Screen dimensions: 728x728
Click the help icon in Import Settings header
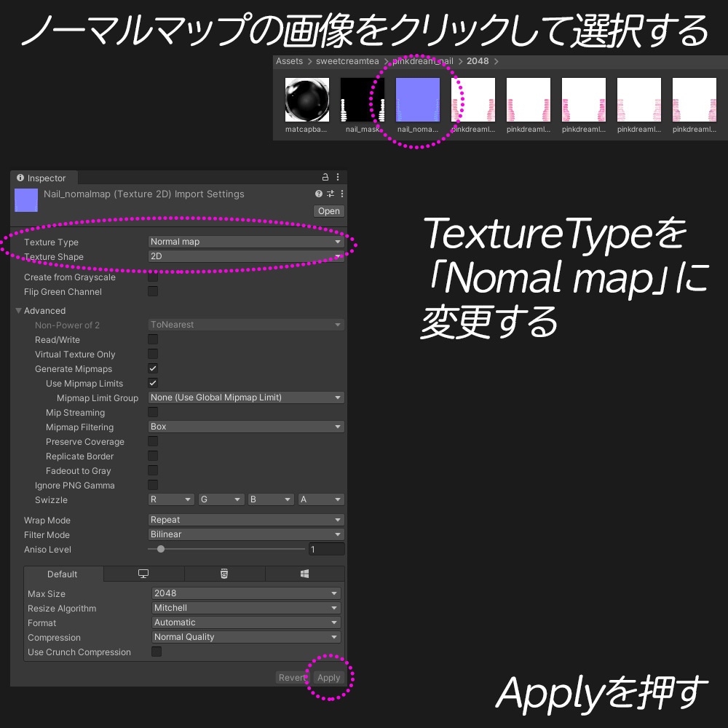point(318,194)
